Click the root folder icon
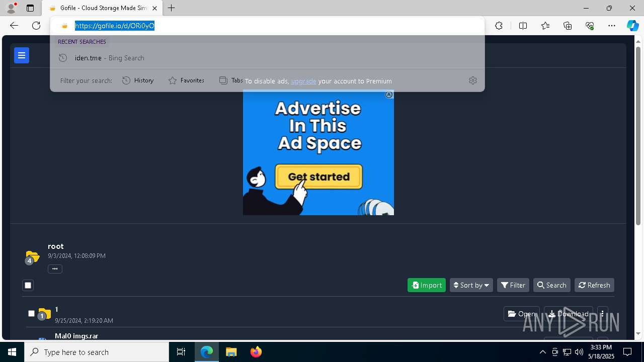Viewport: 644px width, 362px height. pyautogui.click(x=32, y=257)
